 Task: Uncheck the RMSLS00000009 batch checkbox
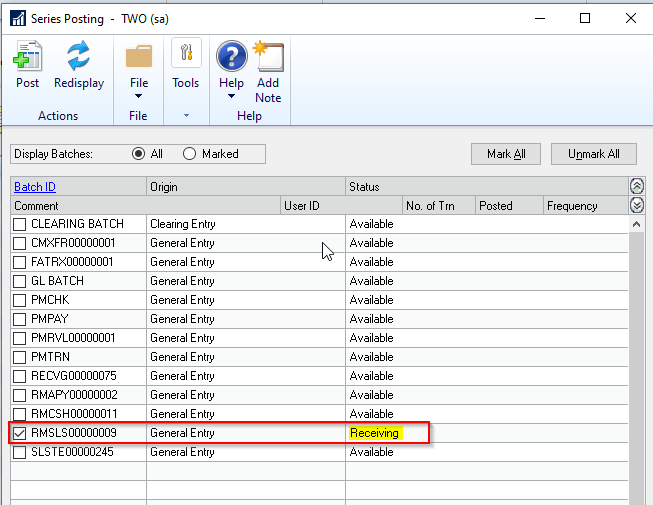pos(19,433)
